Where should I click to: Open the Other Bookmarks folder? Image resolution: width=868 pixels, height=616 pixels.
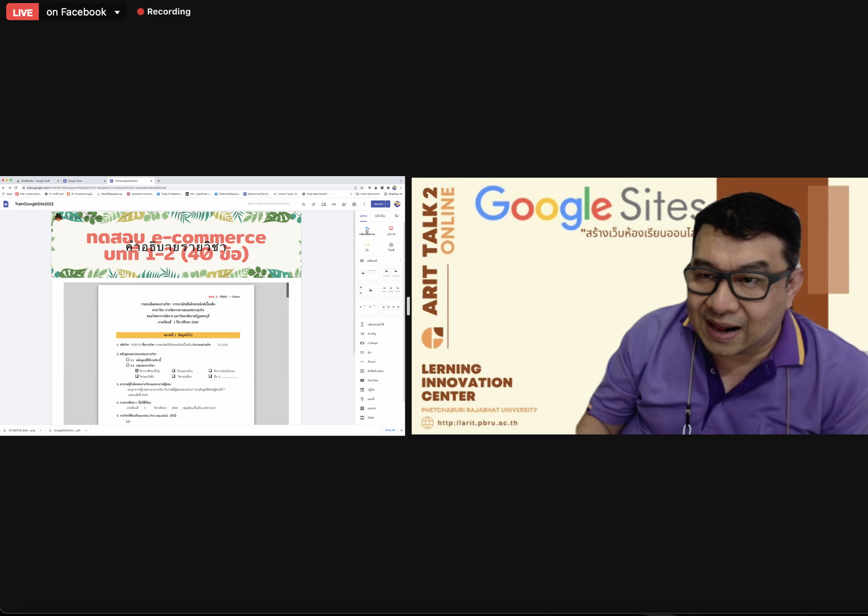(368, 194)
